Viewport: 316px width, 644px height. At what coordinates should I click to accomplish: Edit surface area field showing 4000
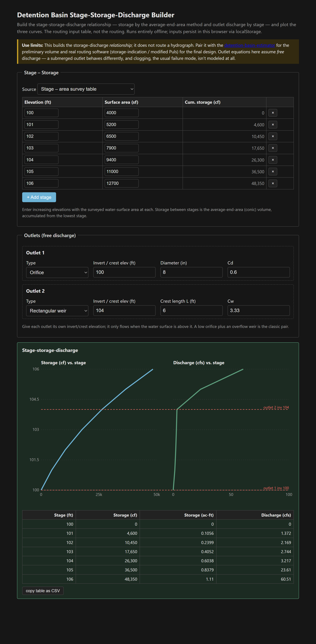[122, 113]
